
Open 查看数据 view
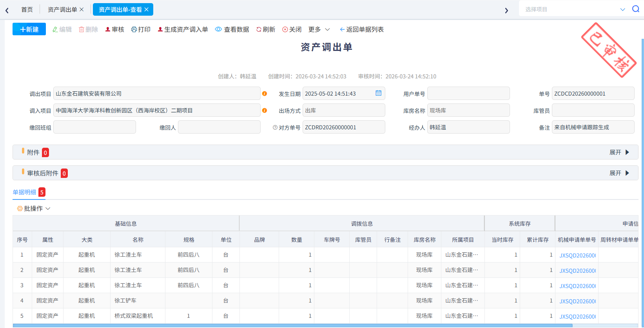pos(232,29)
